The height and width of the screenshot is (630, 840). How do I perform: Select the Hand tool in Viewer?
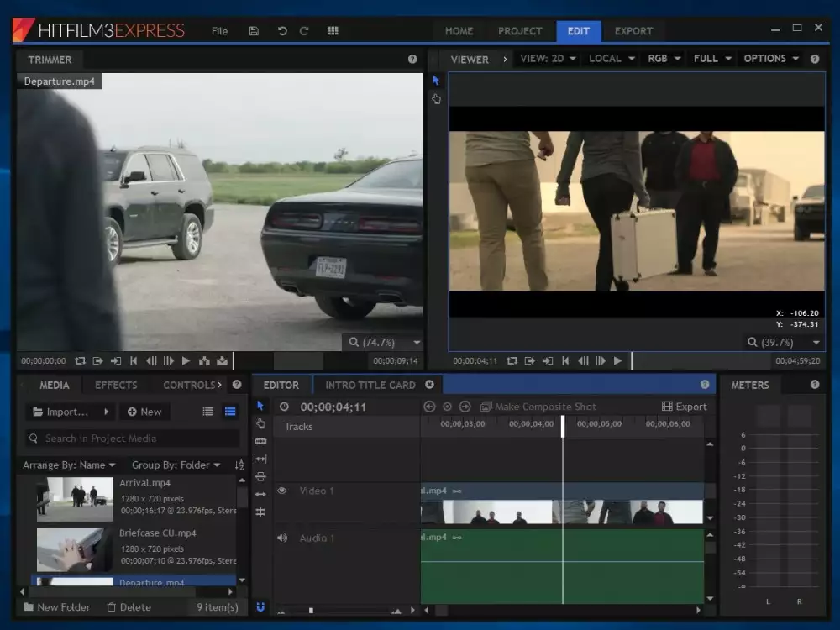tap(436, 98)
